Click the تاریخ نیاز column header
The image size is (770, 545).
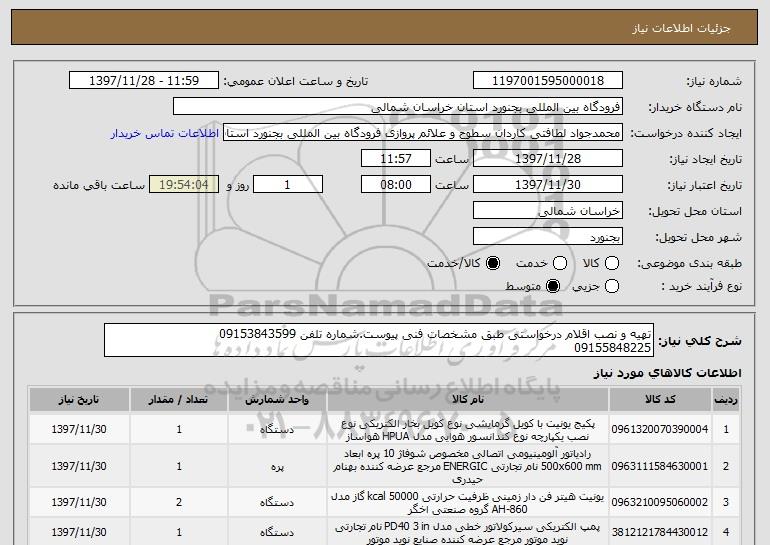pos(79,400)
